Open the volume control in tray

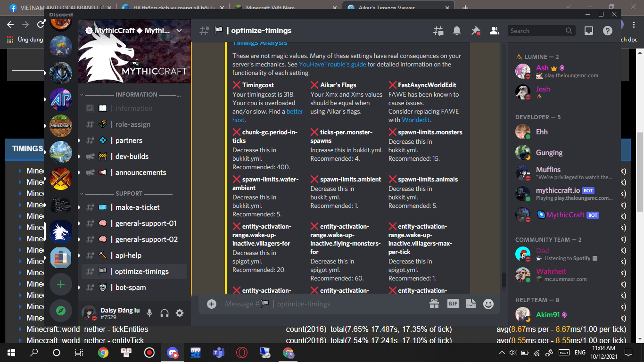(512, 352)
